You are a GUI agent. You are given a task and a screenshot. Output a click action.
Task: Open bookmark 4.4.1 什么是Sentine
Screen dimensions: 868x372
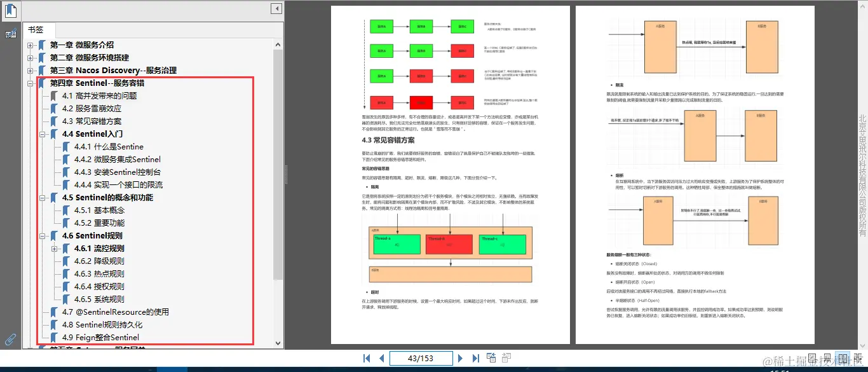point(109,147)
